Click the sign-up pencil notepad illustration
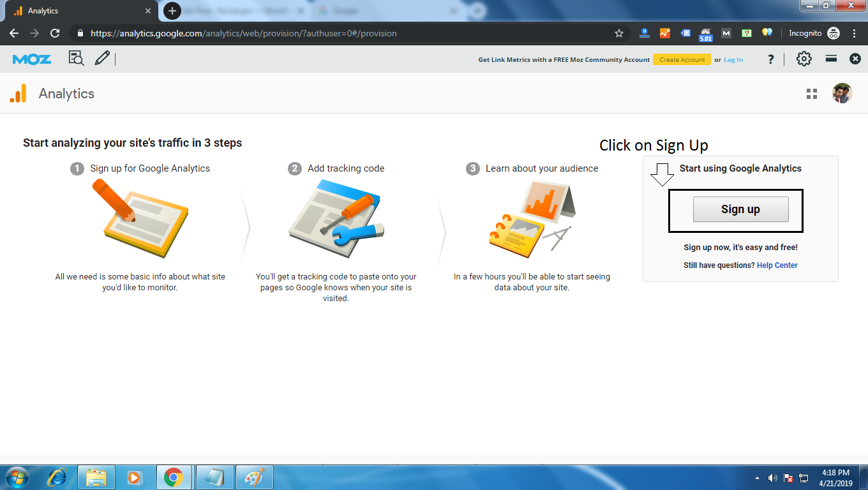This screenshot has height=490, width=868. click(x=140, y=218)
